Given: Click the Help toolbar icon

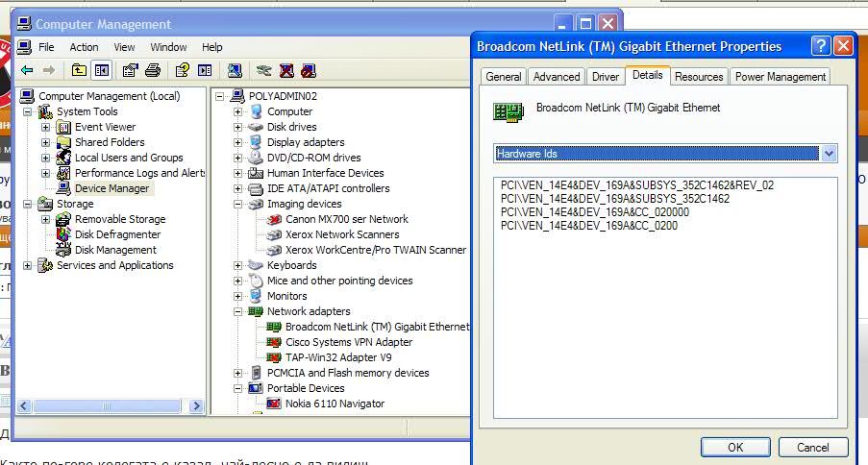Looking at the screenshot, I should (181, 70).
